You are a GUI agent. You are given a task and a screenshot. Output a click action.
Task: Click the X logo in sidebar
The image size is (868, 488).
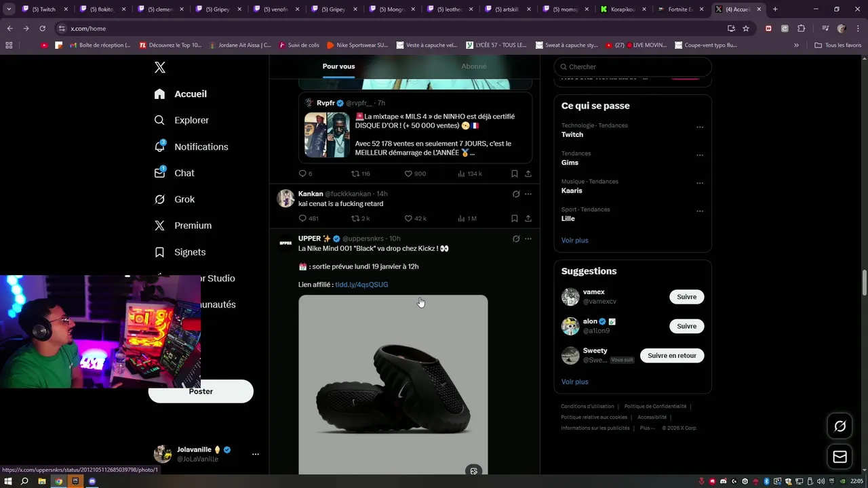(160, 67)
